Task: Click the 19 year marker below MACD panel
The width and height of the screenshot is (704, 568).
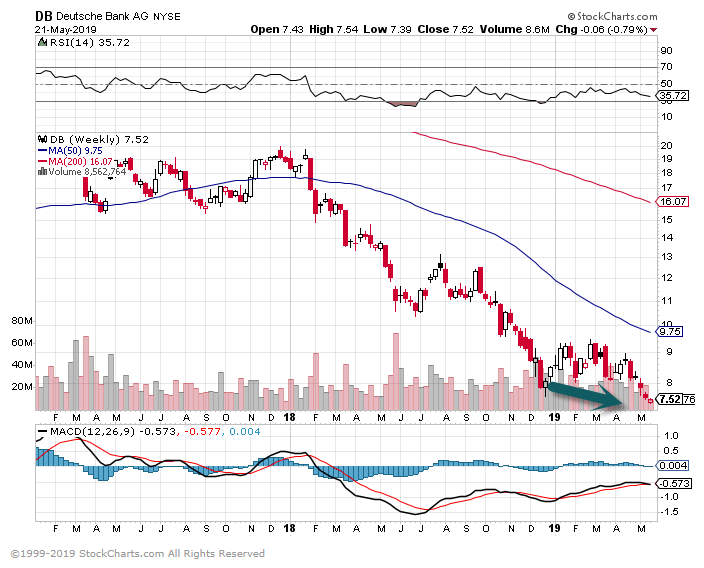Action: coord(554,528)
